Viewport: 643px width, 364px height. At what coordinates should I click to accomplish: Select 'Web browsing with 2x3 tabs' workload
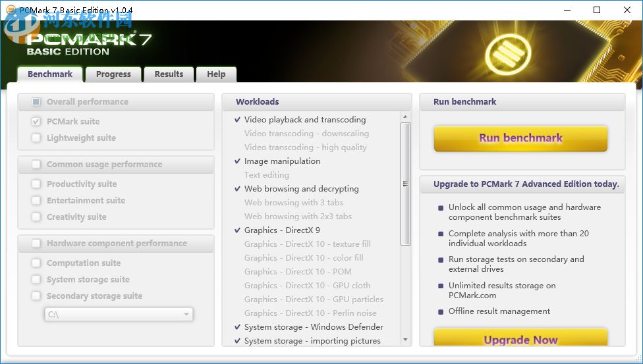(x=298, y=217)
